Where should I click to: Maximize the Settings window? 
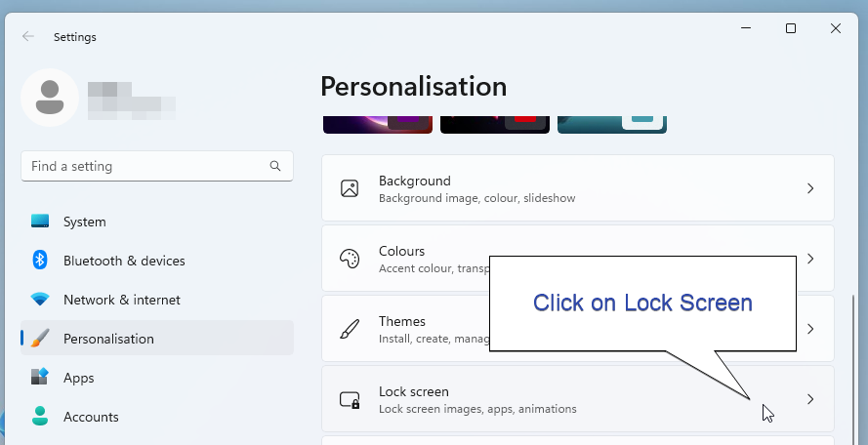click(x=791, y=28)
